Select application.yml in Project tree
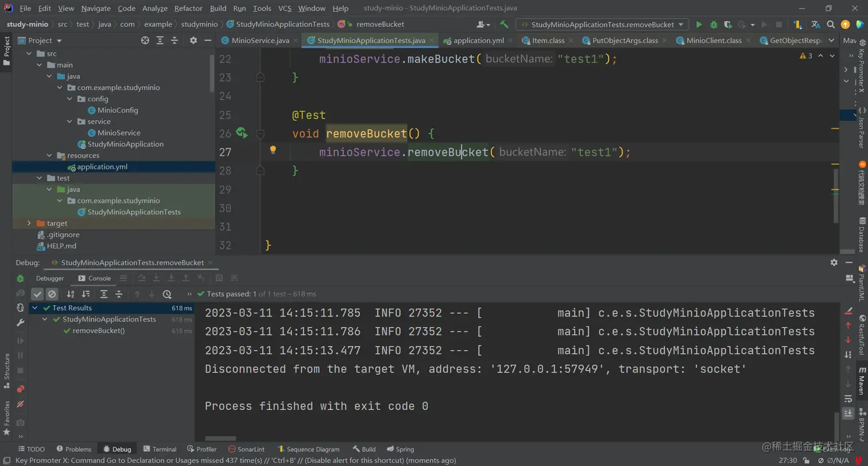 click(102, 167)
